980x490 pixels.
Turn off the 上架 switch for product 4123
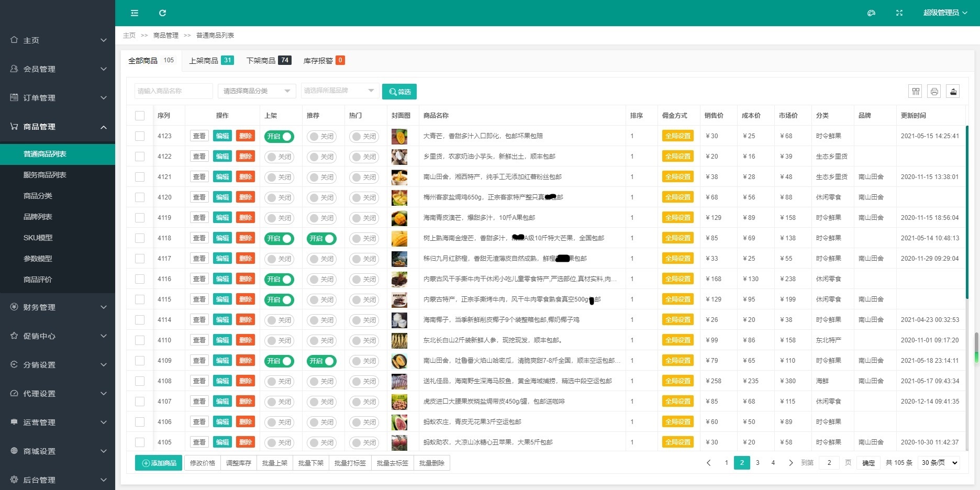point(279,137)
